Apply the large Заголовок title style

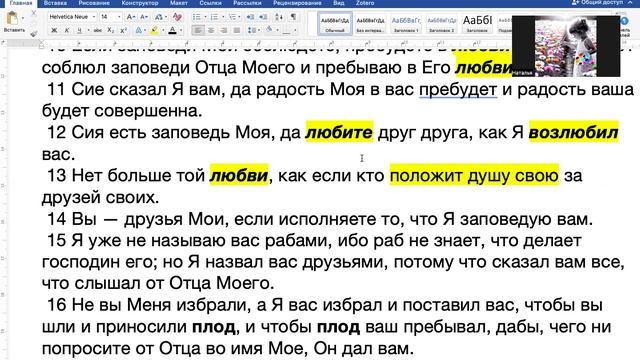click(477, 24)
